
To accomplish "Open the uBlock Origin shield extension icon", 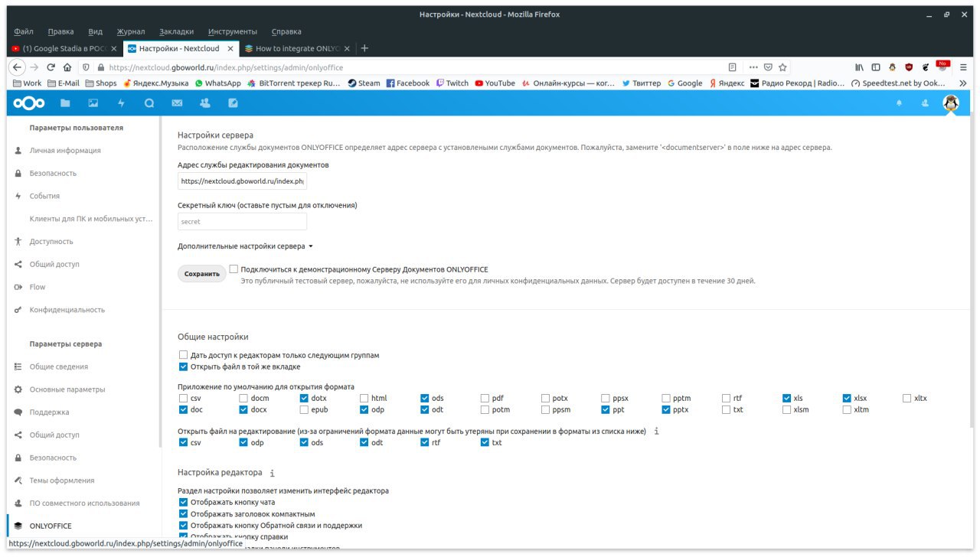I will pyautogui.click(x=909, y=67).
